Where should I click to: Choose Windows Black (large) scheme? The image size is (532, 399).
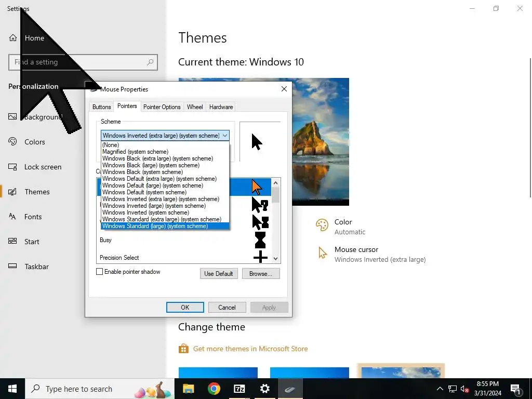pyautogui.click(x=165, y=165)
